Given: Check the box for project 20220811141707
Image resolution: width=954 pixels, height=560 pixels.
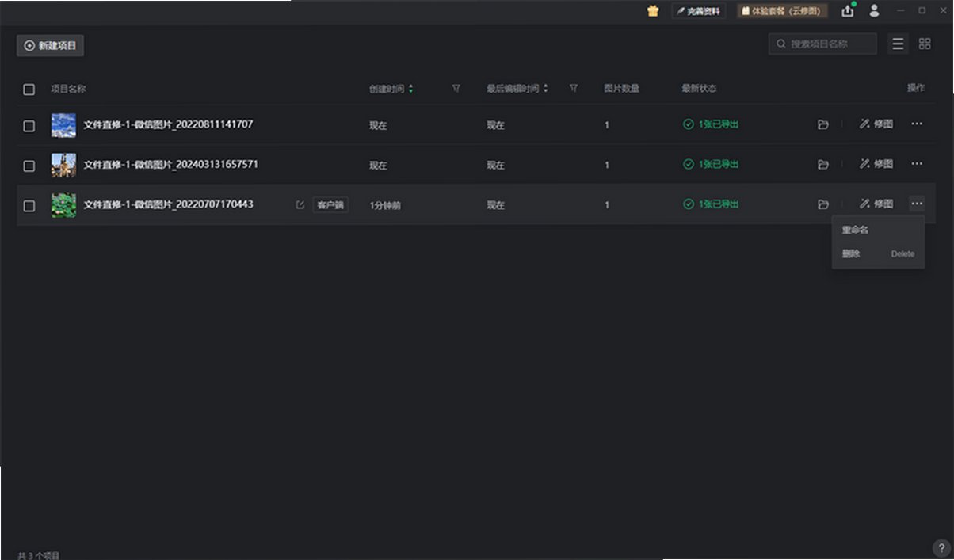Looking at the screenshot, I should coord(29,126).
